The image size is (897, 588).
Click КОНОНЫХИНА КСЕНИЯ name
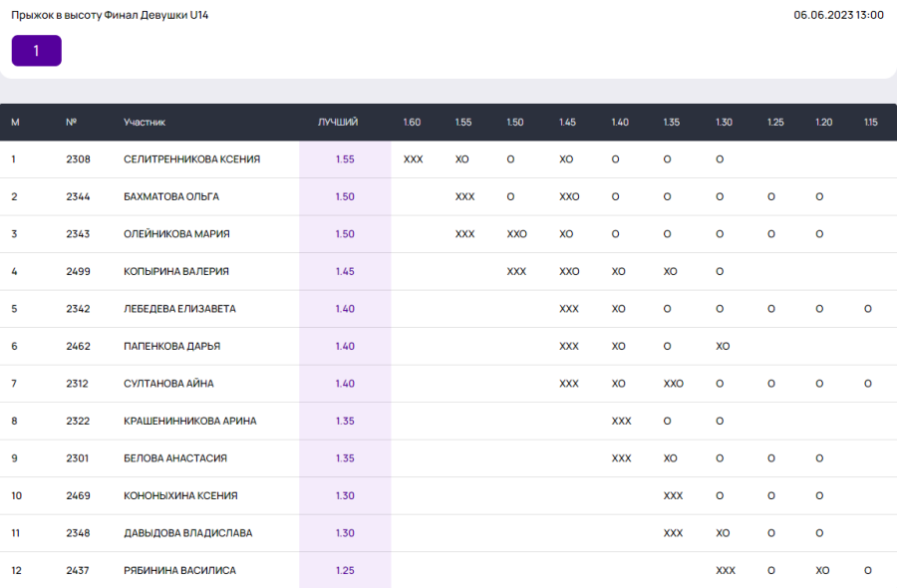click(180, 495)
